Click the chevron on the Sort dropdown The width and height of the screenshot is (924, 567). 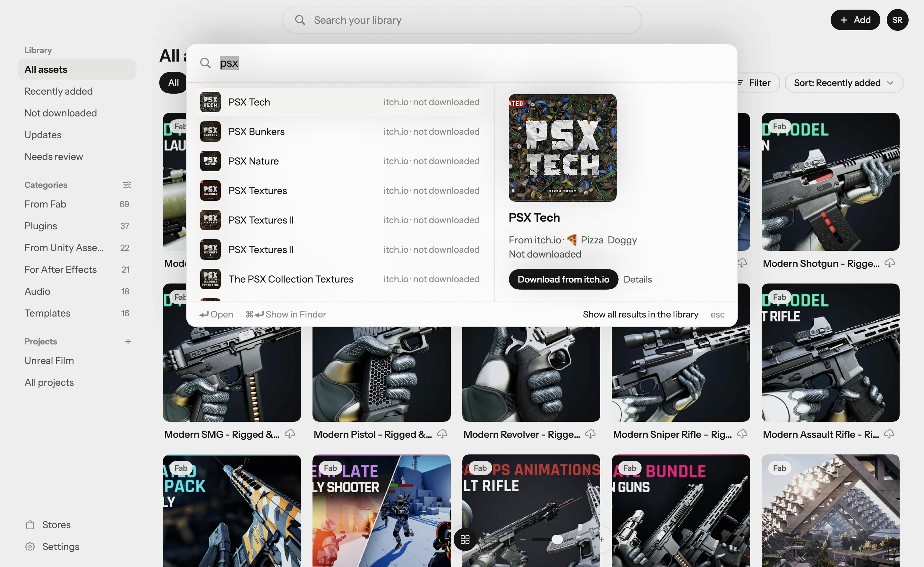click(x=890, y=83)
